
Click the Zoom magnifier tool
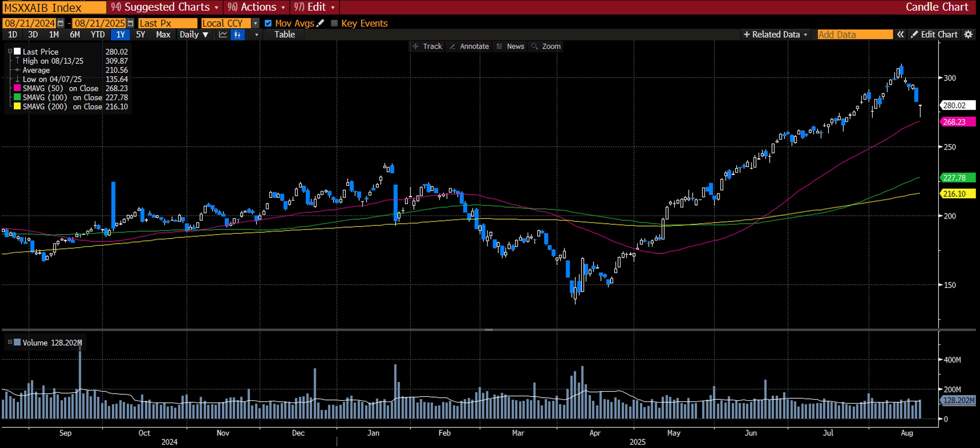pyautogui.click(x=546, y=47)
